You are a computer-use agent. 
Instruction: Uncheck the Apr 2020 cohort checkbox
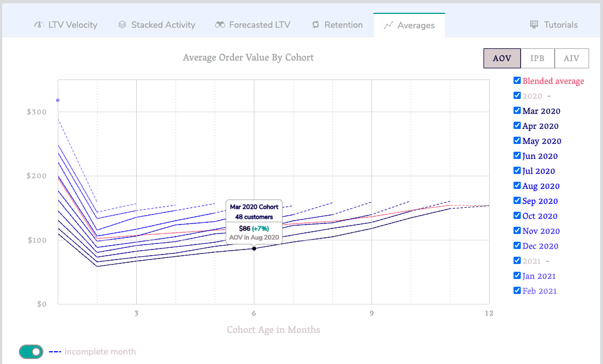tap(517, 125)
